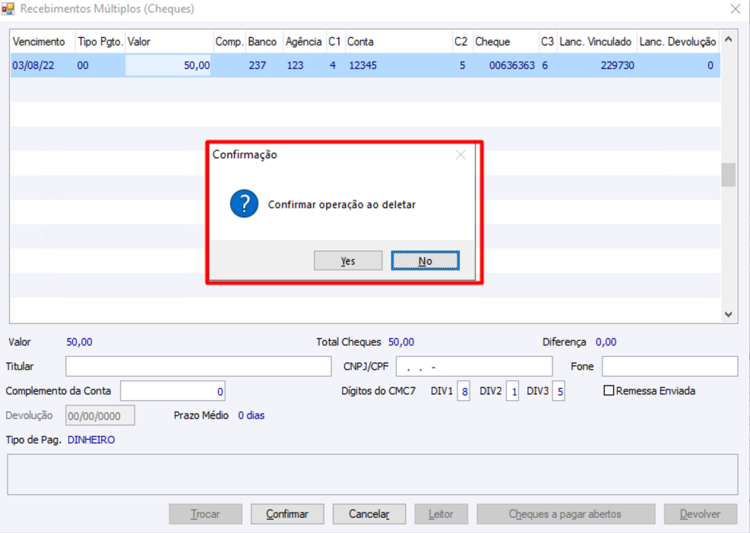The width and height of the screenshot is (750, 533).
Task: Click the Titular input field
Action: [x=198, y=366]
